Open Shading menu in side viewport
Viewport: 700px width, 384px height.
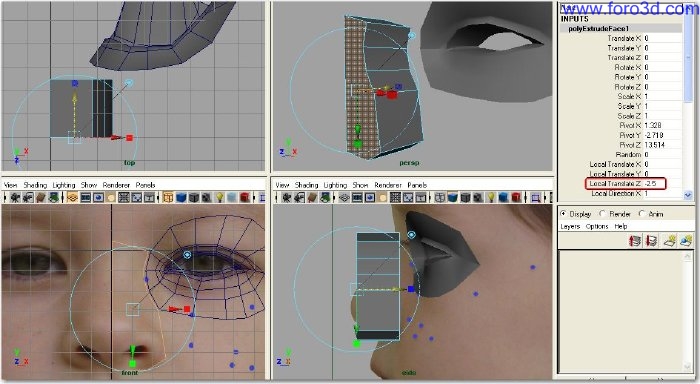tap(307, 185)
